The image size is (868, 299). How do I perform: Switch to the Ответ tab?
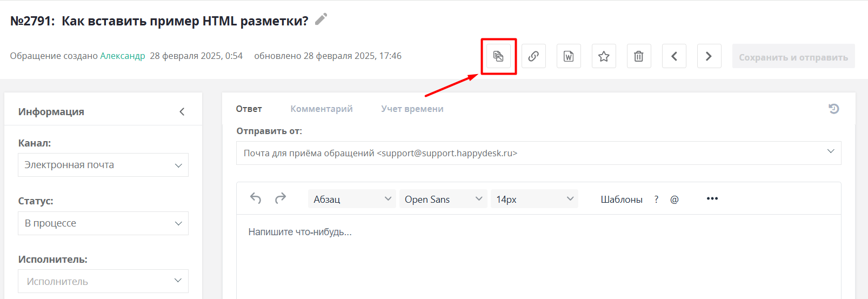pos(249,109)
